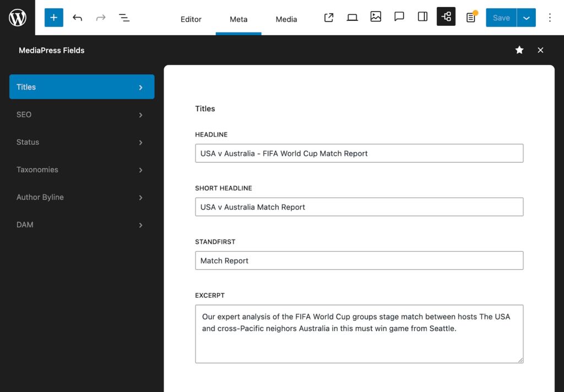Open the featured image icon

point(376,17)
